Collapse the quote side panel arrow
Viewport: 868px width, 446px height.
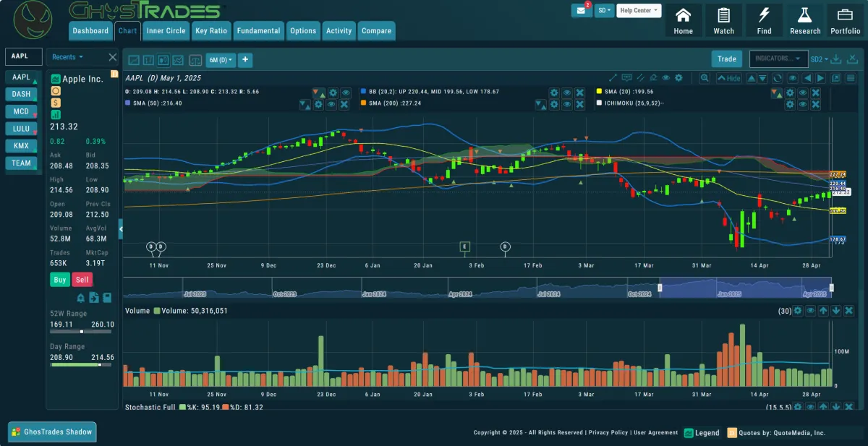tap(121, 229)
